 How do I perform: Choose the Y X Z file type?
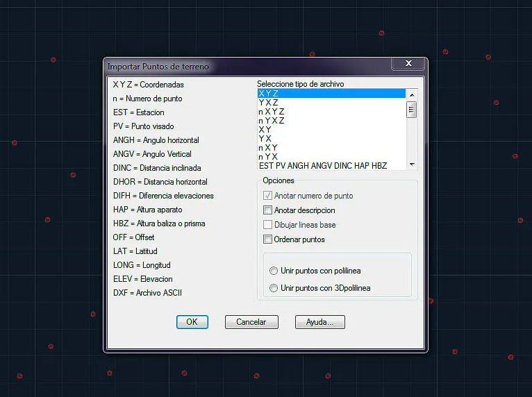point(331,103)
